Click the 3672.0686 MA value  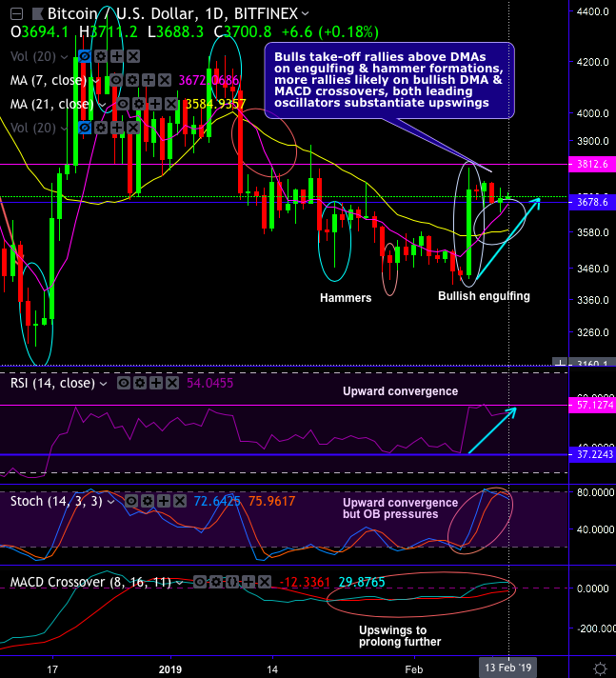pos(209,80)
